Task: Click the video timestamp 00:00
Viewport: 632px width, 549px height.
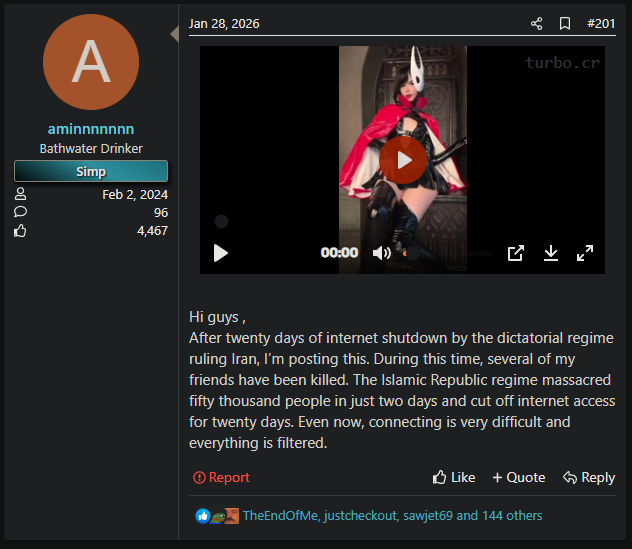Action: coord(339,253)
